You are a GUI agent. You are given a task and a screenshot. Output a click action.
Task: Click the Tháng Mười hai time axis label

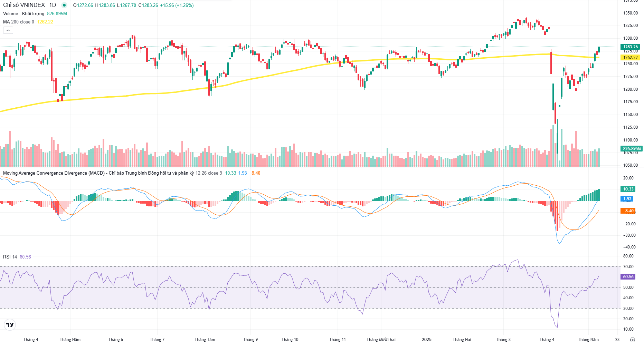pyautogui.click(x=381, y=340)
